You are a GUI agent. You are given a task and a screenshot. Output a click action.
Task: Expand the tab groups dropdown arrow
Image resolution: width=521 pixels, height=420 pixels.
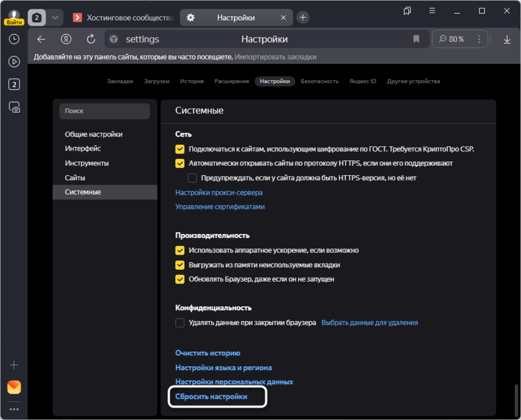pyautogui.click(x=56, y=18)
